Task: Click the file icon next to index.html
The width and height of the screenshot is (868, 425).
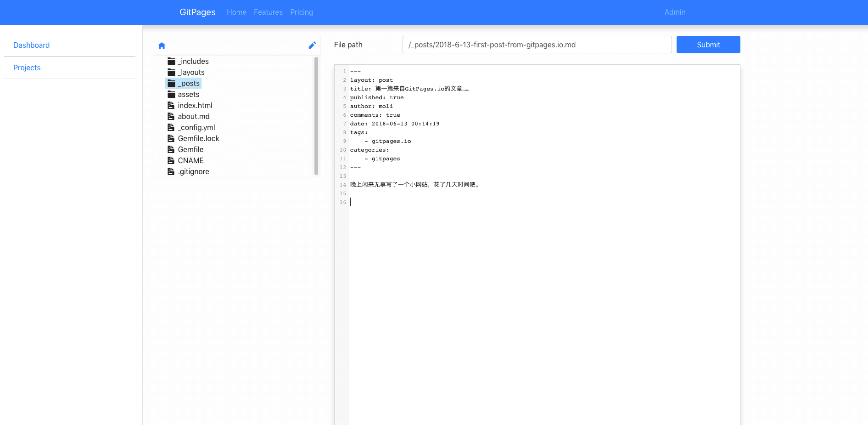Action: point(171,105)
